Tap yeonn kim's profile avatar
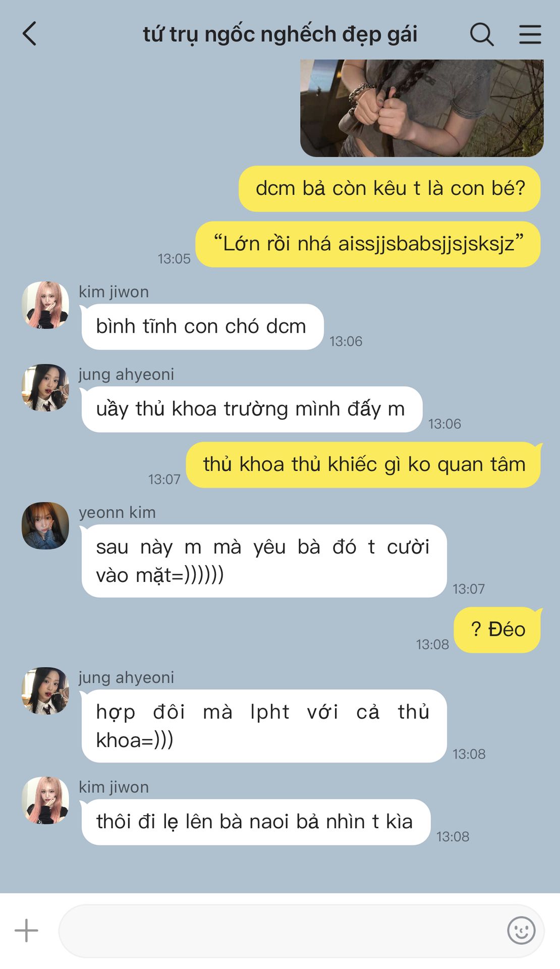This screenshot has width=560, height=969. [45, 525]
